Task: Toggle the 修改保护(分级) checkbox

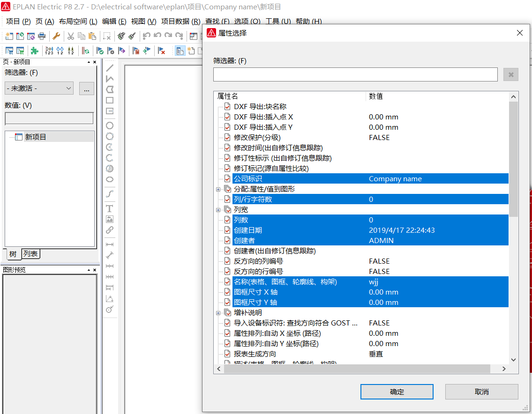Action: tap(227, 138)
